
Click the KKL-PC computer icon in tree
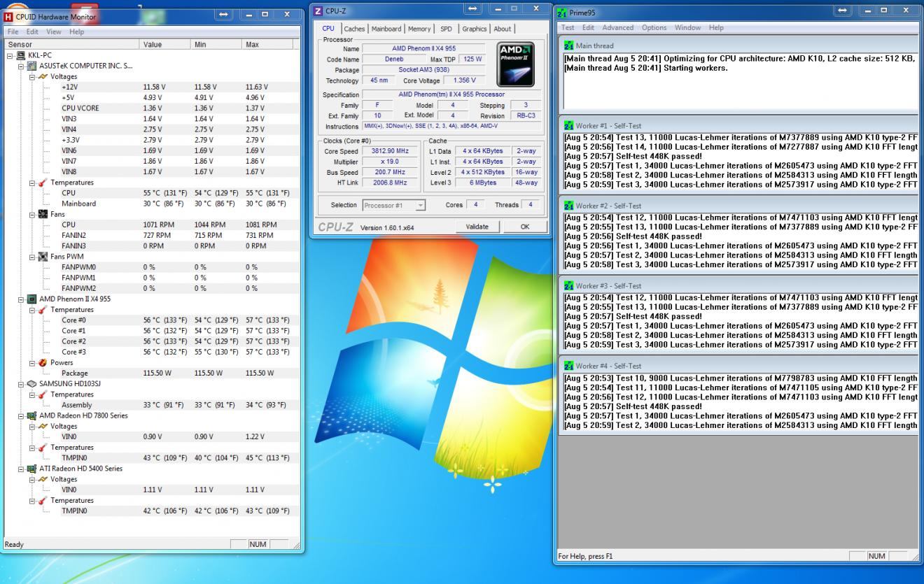[x=21, y=55]
